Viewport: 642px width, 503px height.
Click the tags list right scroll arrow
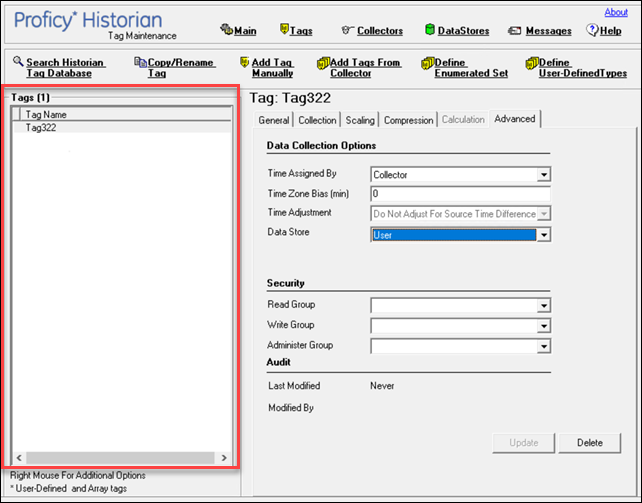pyautogui.click(x=224, y=458)
